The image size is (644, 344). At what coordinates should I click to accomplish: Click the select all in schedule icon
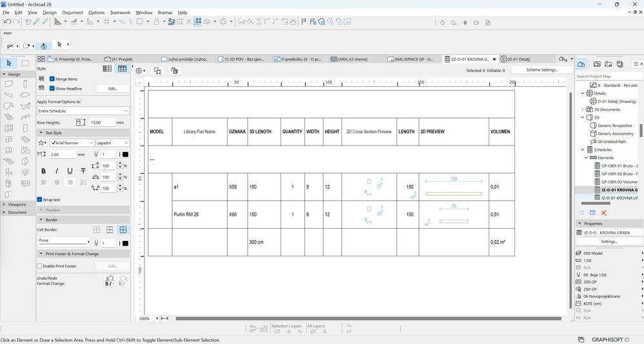pos(158,71)
